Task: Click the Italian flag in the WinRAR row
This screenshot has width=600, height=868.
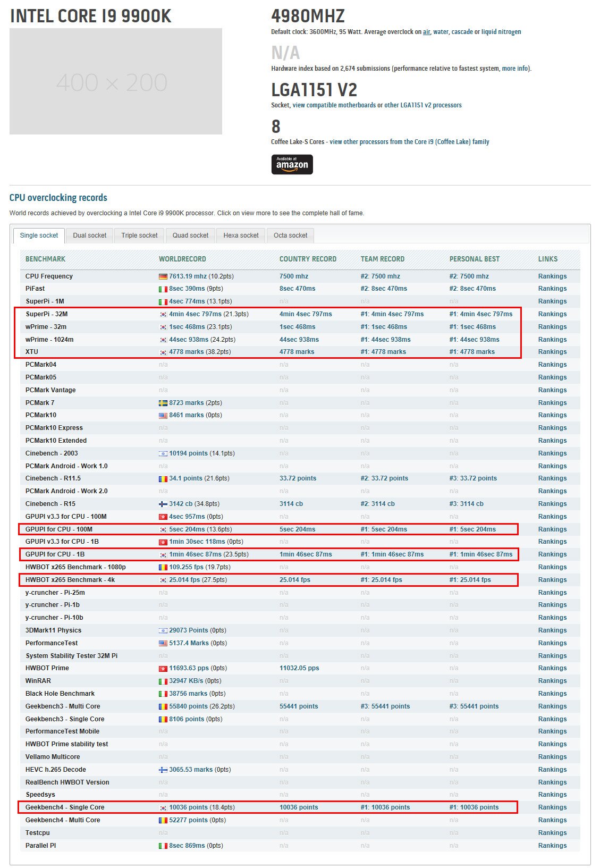Action: point(163,681)
